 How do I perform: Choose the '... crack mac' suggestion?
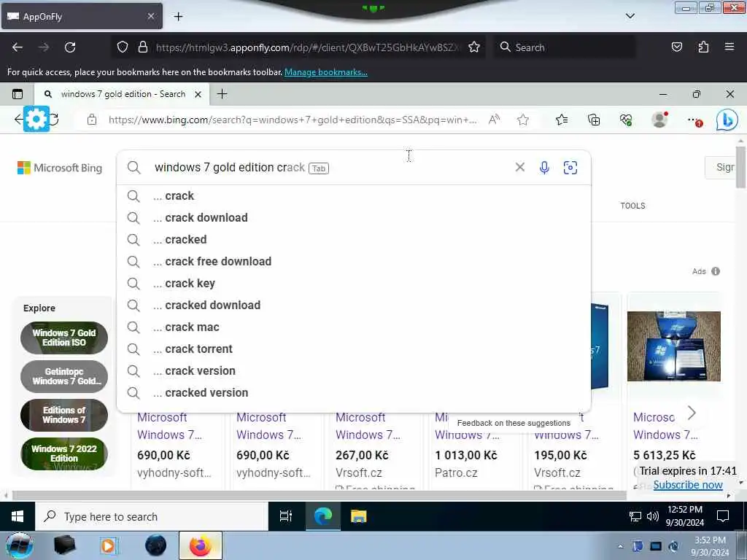pos(354,327)
